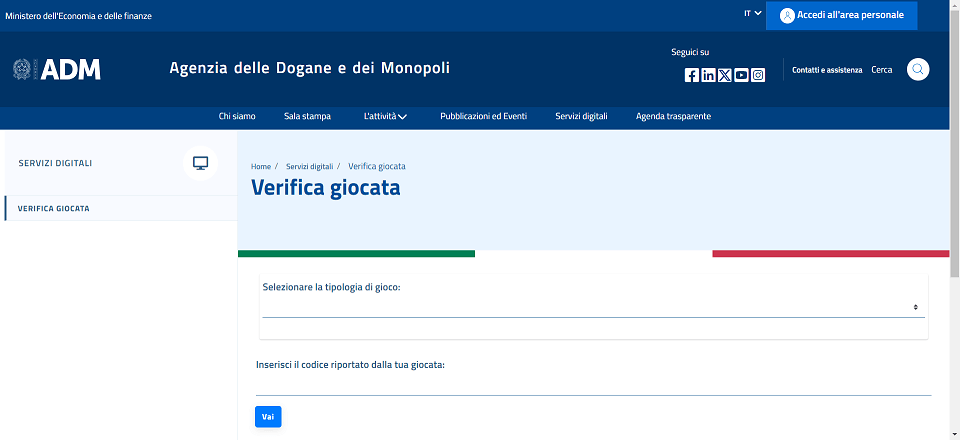
Task: Click the SERVIZI DIGITALI sidebar heading
Action: coord(55,163)
